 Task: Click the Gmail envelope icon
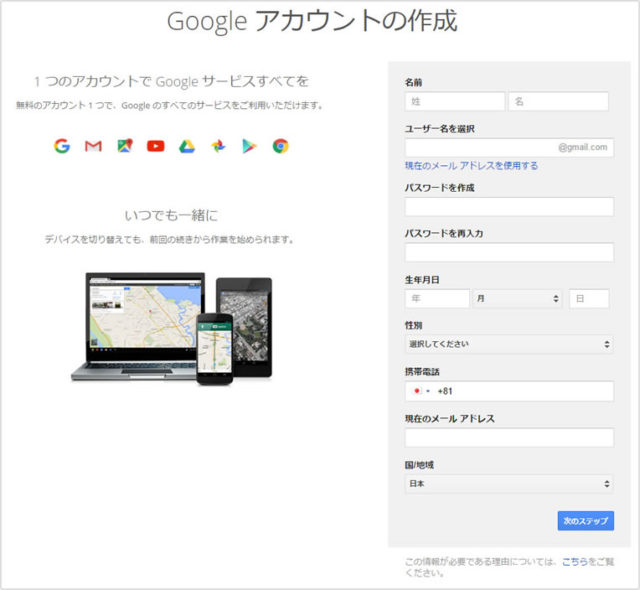pyautogui.click(x=93, y=146)
